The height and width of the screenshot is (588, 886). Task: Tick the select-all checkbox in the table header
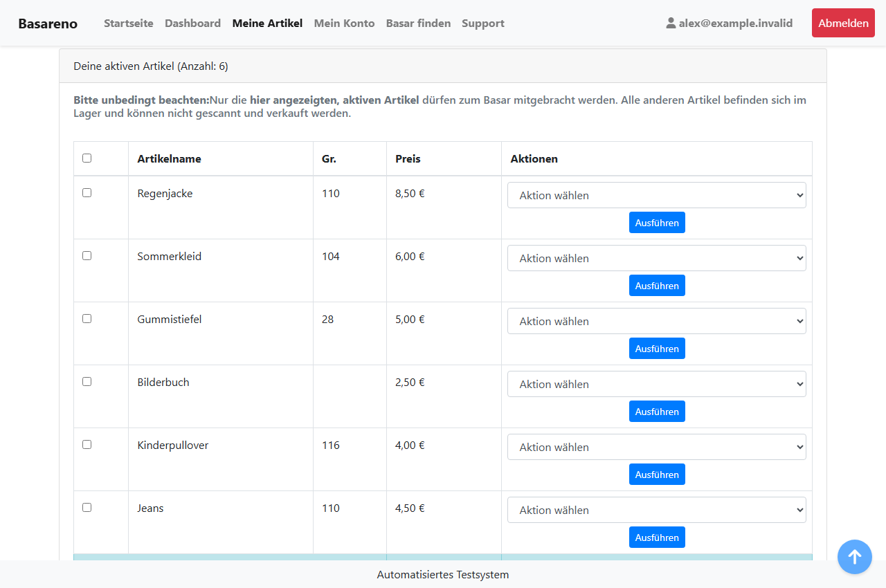pyautogui.click(x=87, y=158)
